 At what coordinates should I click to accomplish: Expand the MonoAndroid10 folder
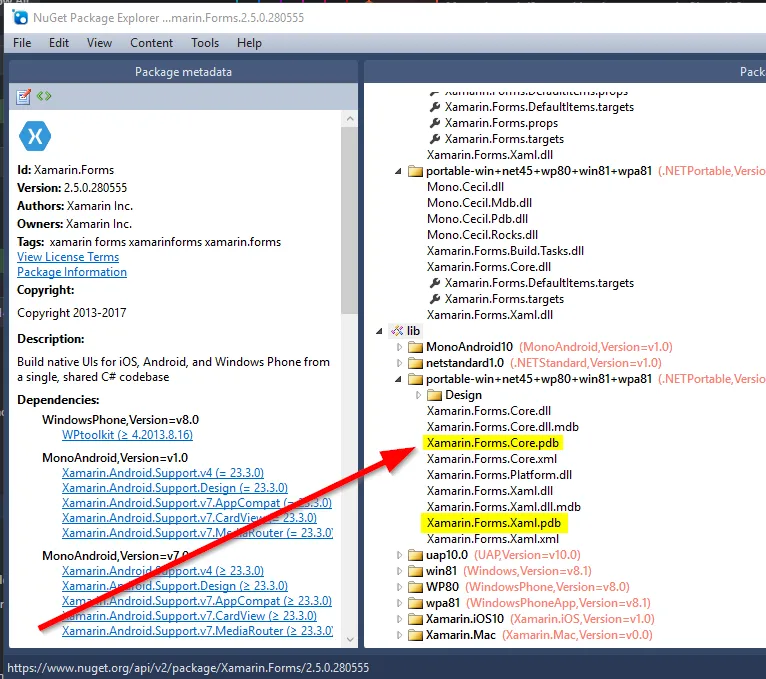click(399, 347)
